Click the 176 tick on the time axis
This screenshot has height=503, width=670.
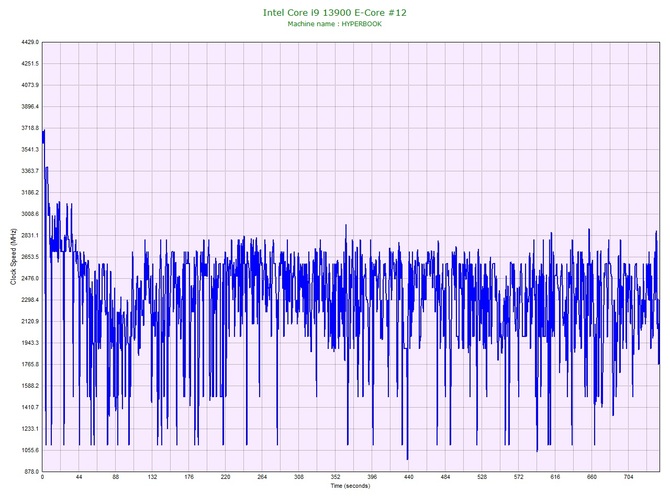coord(189,477)
